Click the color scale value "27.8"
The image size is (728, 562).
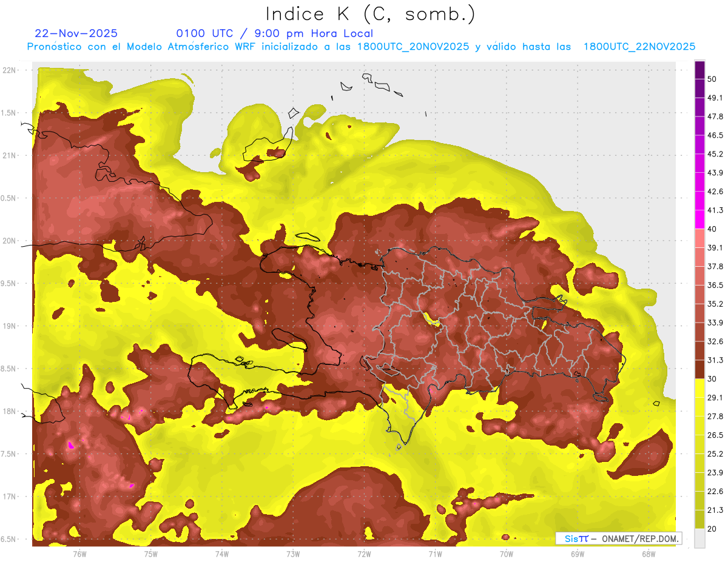715,416
